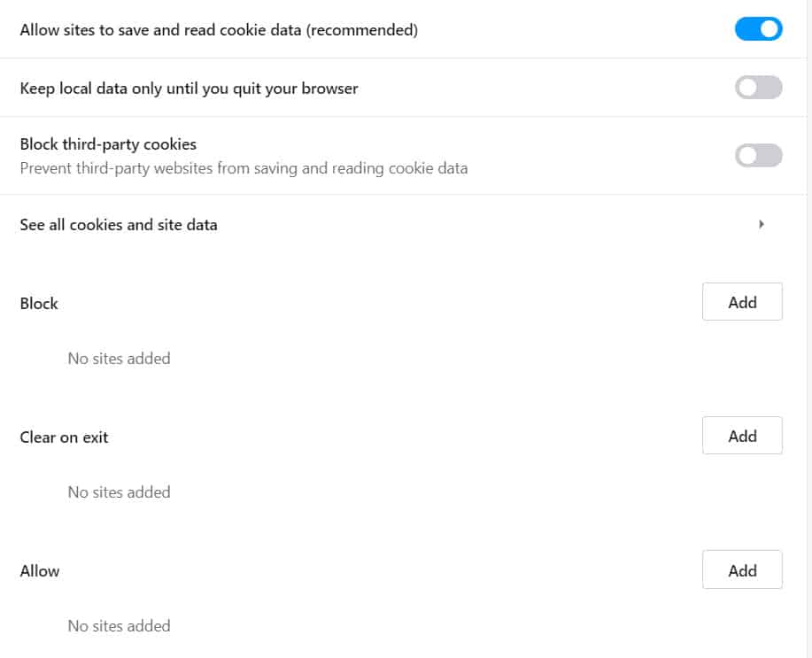812x658 pixels.
Task: Add a site to the Allow list
Action: point(742,570)
